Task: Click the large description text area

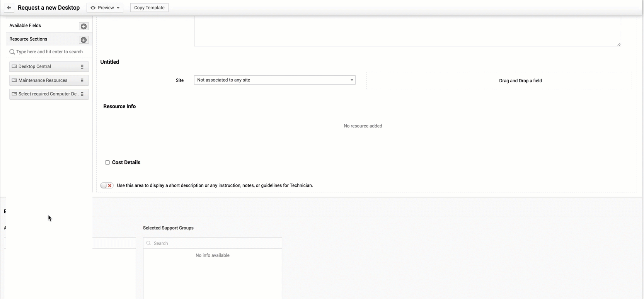Action: [x=407, y=31]
